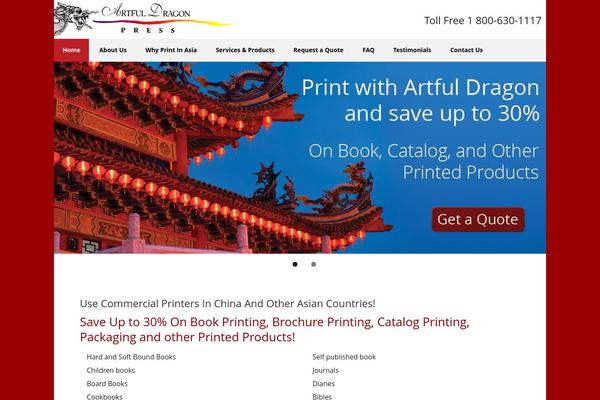Open Services & Products menu
This screenshot has width=600, height=400.
click(x=245, y=50)
